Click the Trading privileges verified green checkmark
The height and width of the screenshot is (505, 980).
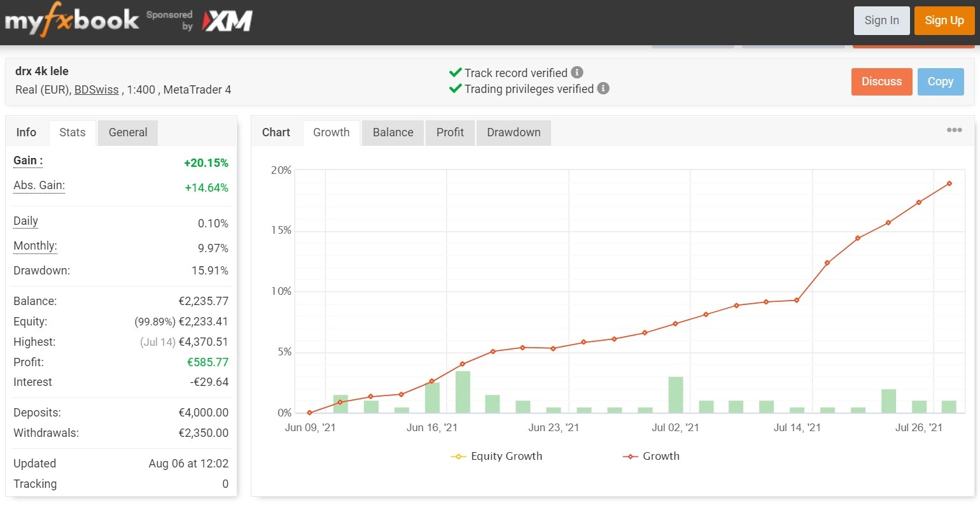(455, 89)
